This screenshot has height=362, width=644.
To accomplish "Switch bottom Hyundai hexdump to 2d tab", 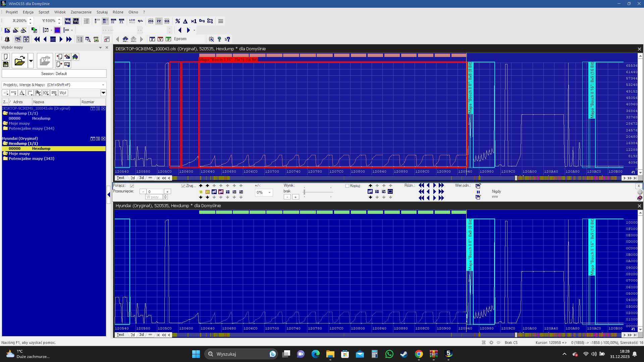I will tap(132, 335).
